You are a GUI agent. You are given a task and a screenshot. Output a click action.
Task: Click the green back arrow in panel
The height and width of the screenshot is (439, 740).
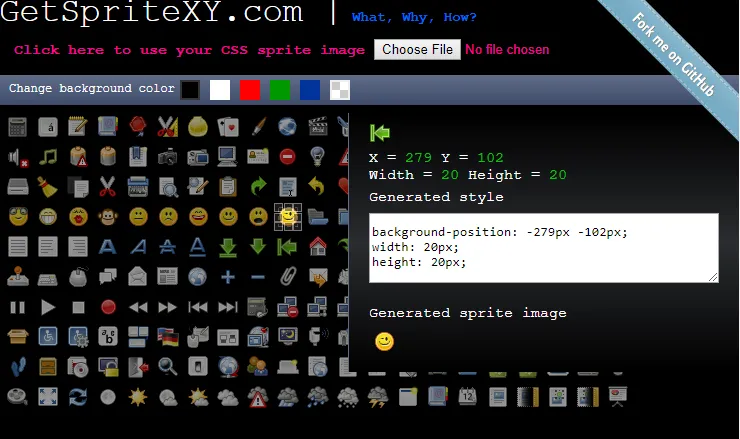pyautogui.click(x=380, y=133)
